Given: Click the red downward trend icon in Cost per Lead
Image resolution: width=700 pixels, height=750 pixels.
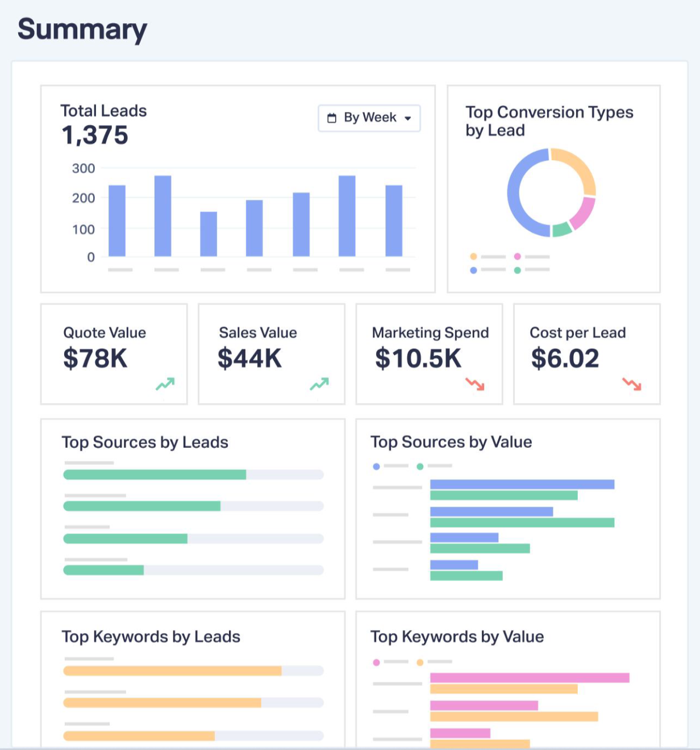Looking at the screenshot, I should 632,385.
